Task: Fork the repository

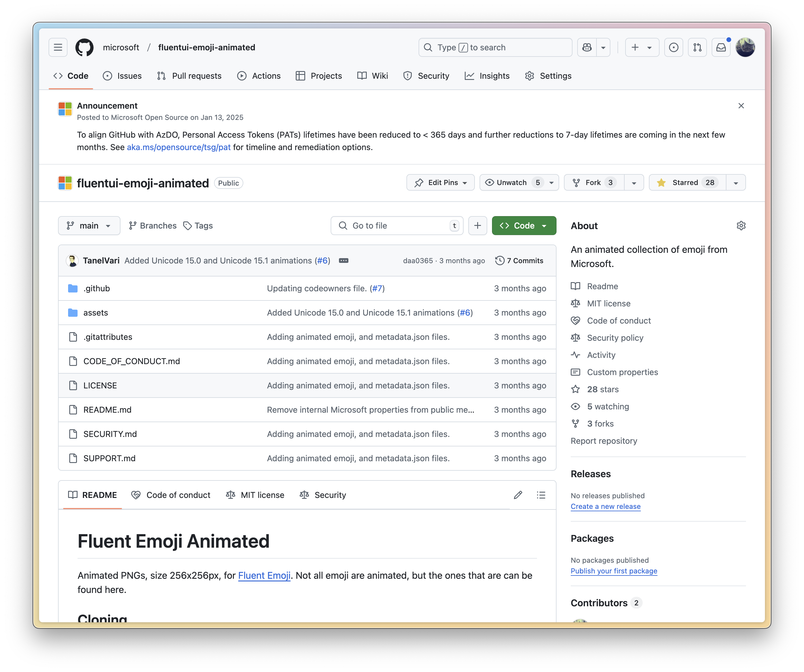Action: click(594, 183)
